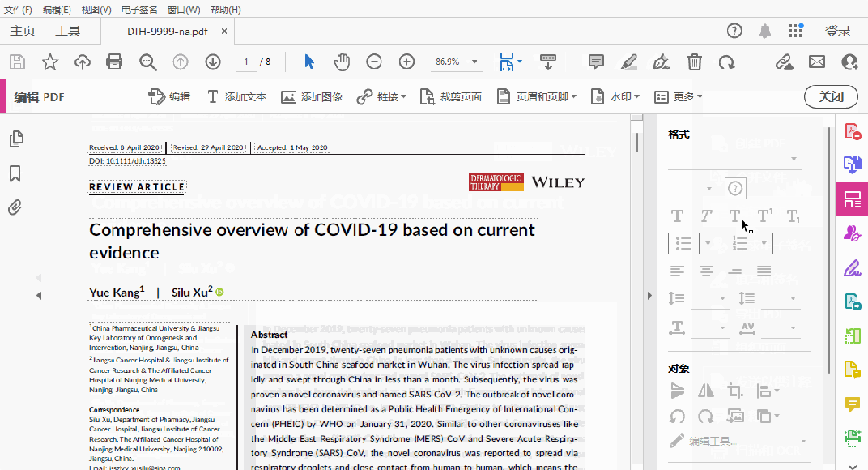Open the zoom percentage dropdown

point(474,62)
